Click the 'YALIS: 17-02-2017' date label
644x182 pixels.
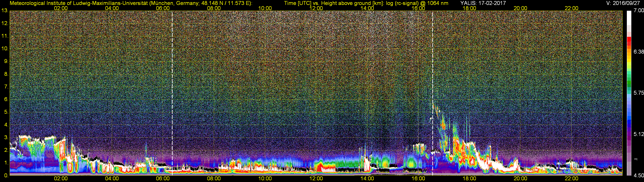(483, 3)
